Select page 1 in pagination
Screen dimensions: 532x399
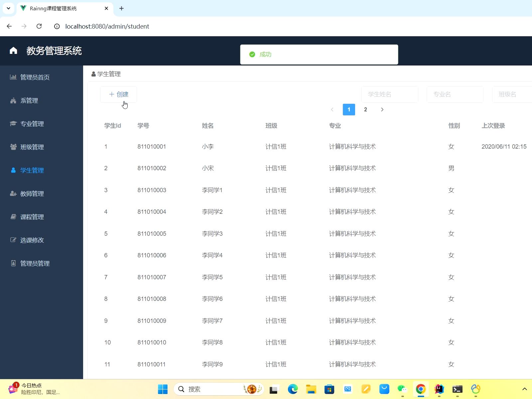pyautogui.click(x=349, y=109)
